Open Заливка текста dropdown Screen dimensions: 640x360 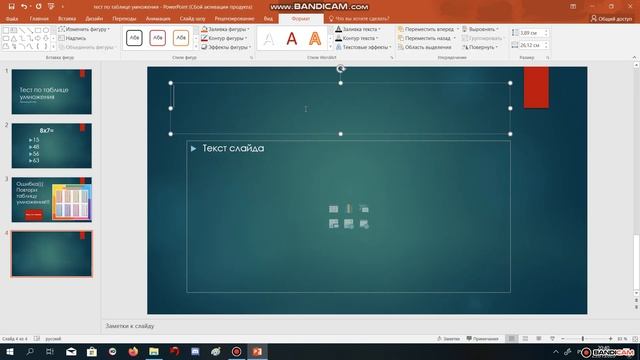[358, 29]
